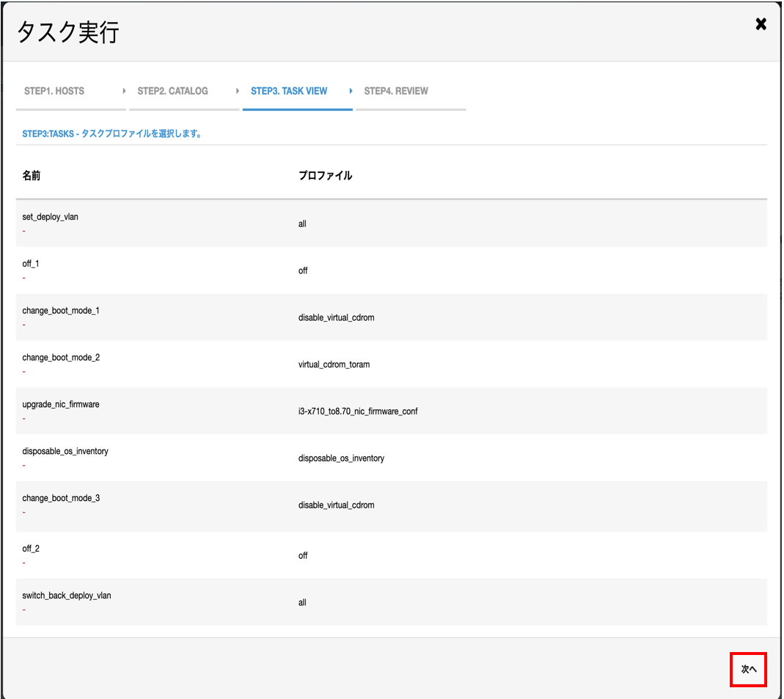Select the STEP3. TASK VIEW tab
Screen dimensions: 784x699
pos(289,91)
